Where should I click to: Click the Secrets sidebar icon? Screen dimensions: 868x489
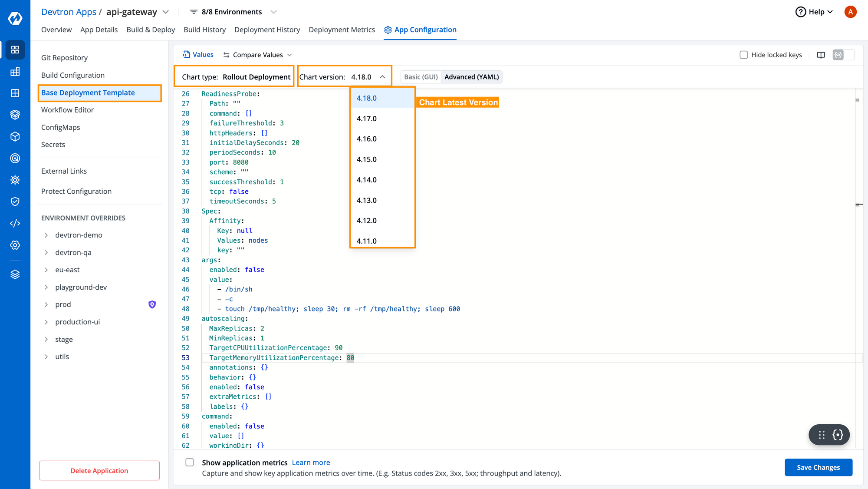pos(53,144)
